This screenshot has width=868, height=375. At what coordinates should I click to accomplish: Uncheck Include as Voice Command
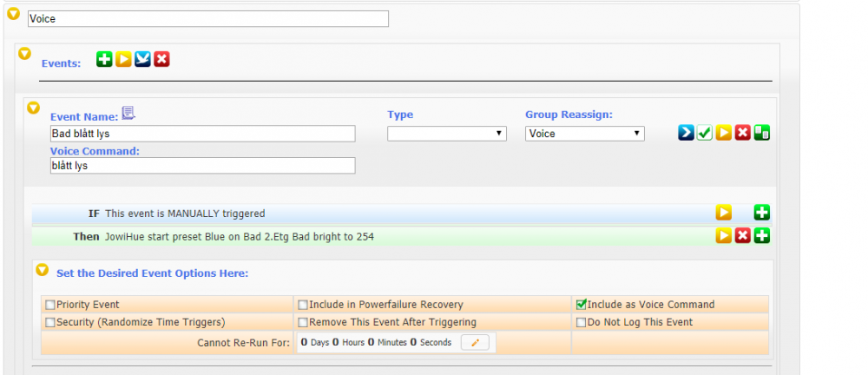pyautogui.click(x=581, y=305)
